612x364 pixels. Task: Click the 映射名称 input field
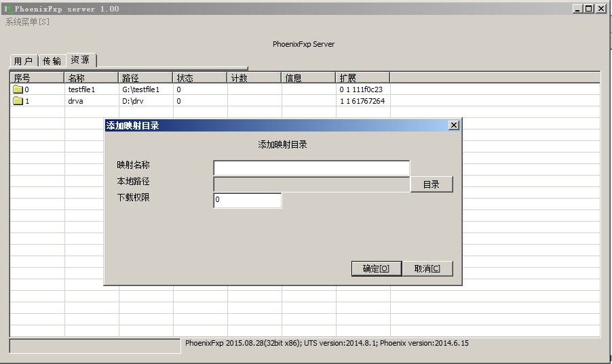pos(311,168)
